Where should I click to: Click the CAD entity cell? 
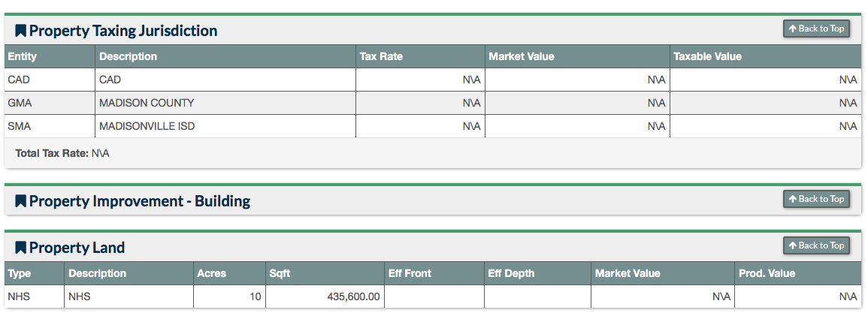(x=50, y=80)
